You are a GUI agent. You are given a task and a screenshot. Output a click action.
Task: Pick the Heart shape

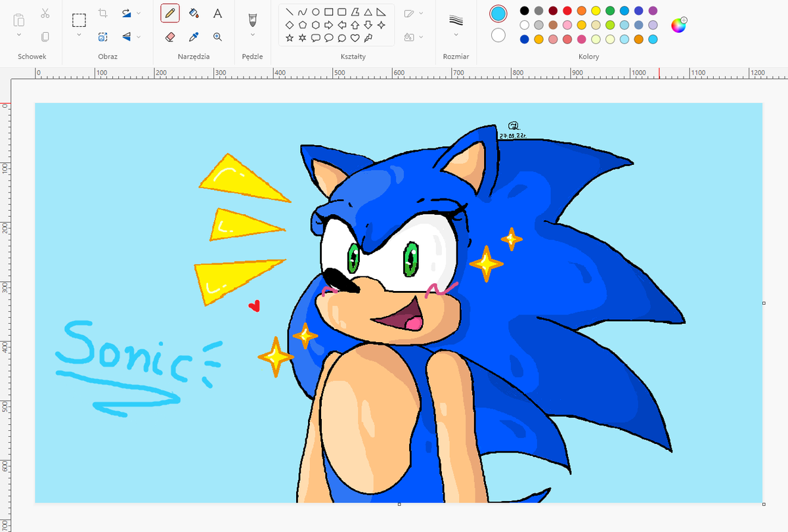[x=355, y=38]
